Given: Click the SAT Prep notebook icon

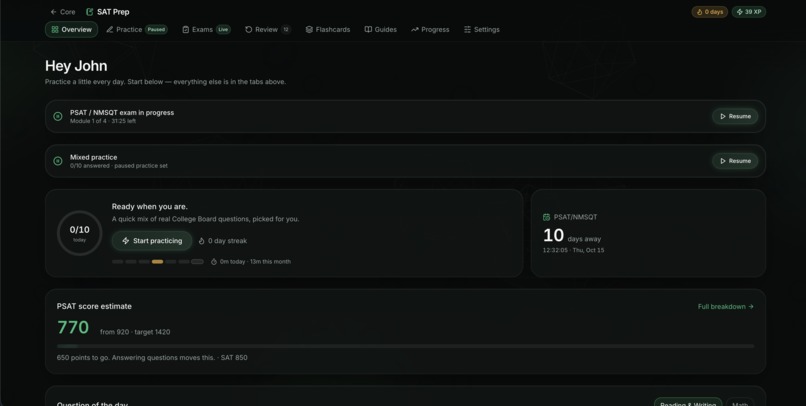Looking at the screenshot, I should pyautogui.click(x=89, y=12).
